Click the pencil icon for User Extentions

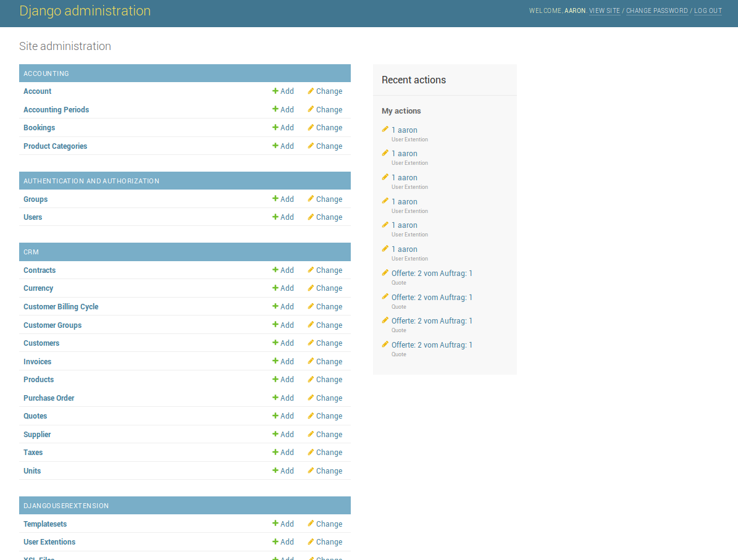(x=311, y=541)
